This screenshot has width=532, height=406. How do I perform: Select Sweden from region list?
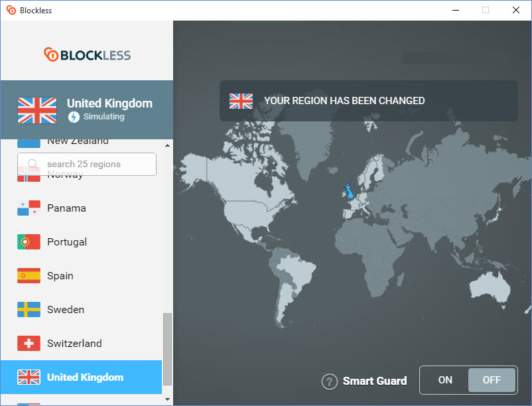point(82,309)
